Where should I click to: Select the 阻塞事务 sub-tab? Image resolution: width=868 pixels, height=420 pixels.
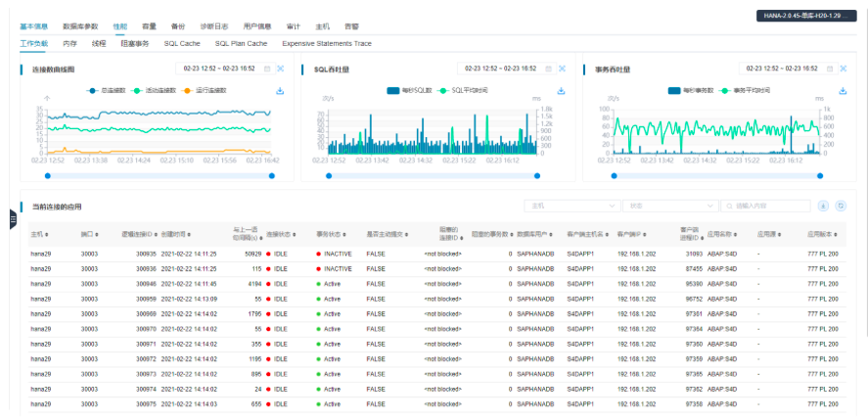[135, 43]
